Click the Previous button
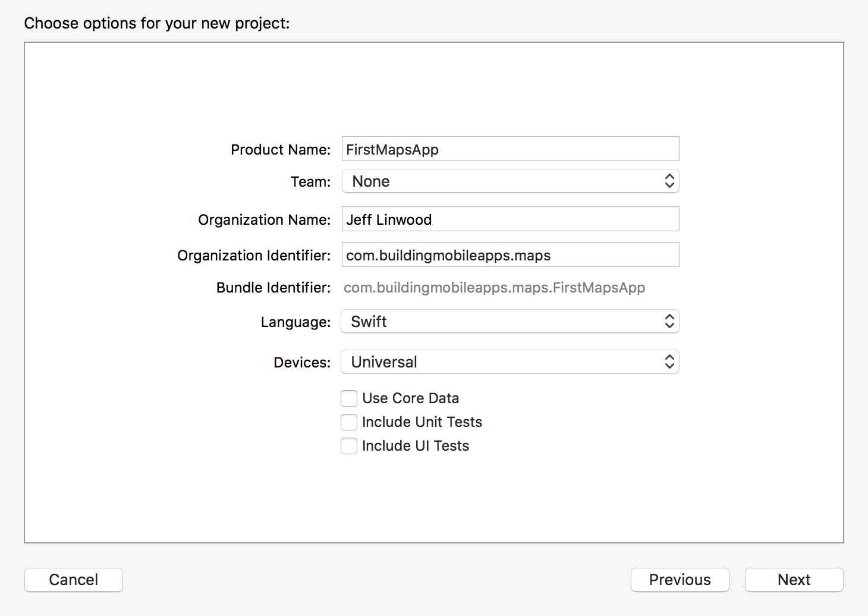The height and width of the screenshot is (616, 868). [680, 579]
